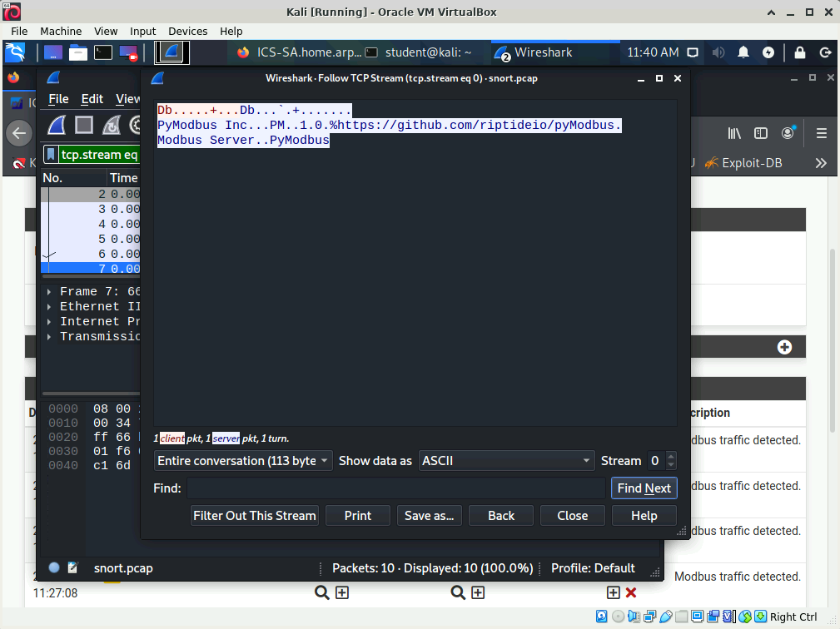Click Filter Out This Stream
Screen dimensions: 840x629
click(x=255, y=516)
